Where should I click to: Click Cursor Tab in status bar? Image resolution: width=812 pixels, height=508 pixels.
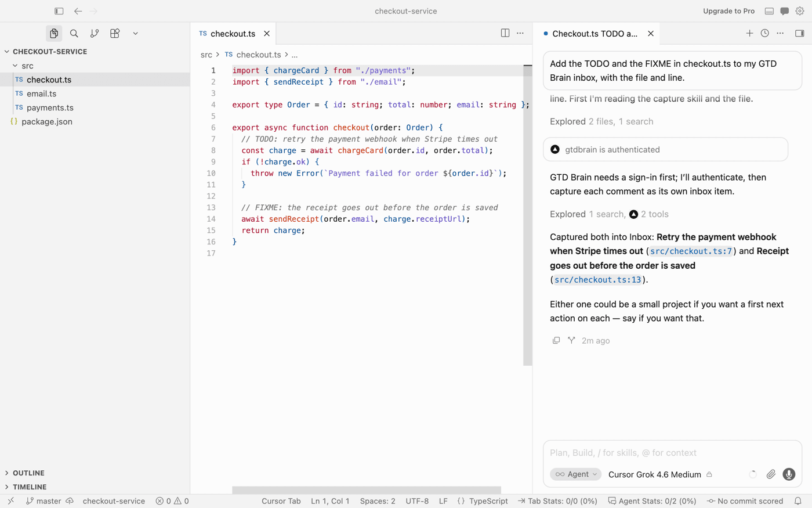click(x=281, y=501)
